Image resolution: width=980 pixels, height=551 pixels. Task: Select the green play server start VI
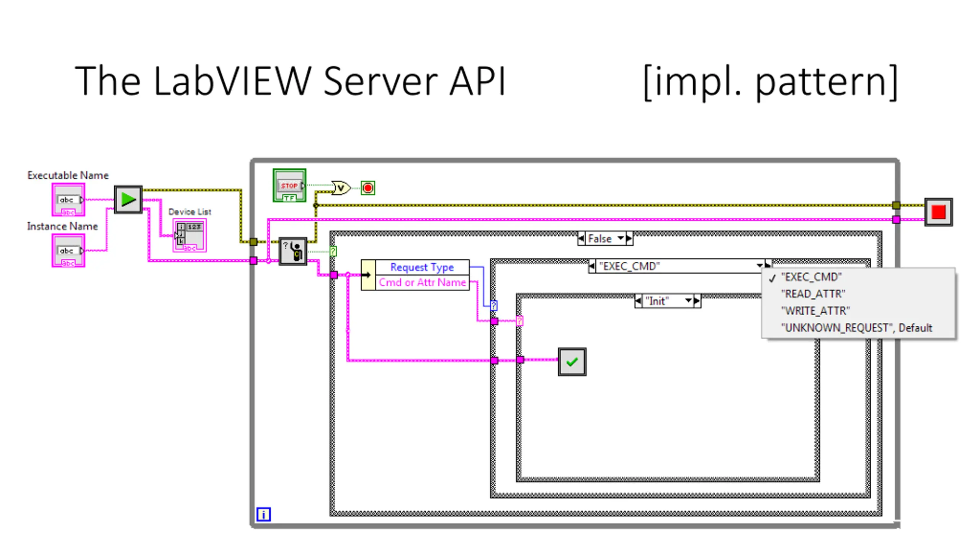(128, 199)
